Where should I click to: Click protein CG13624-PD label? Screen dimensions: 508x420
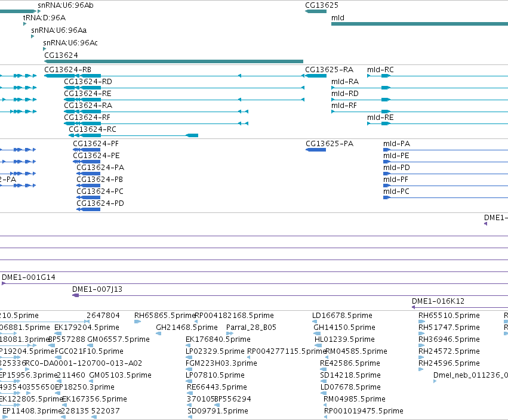tap(100, 203)
